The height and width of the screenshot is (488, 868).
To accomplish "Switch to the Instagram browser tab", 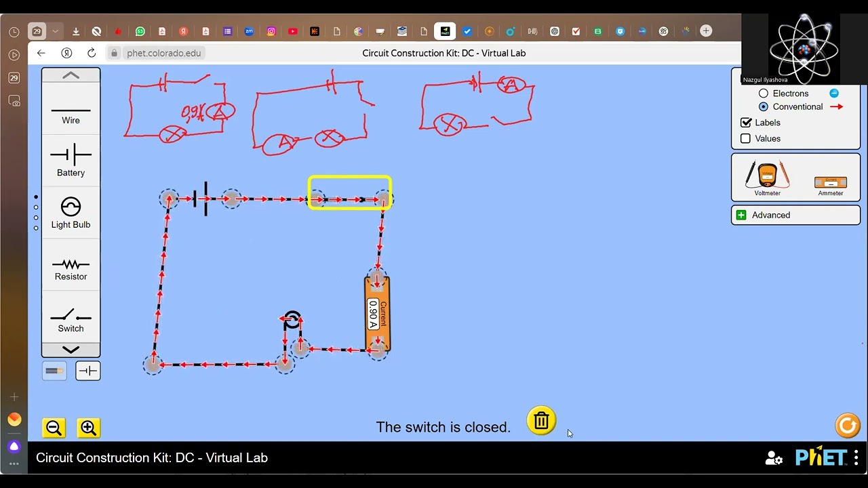I will [x=271, y=31].
